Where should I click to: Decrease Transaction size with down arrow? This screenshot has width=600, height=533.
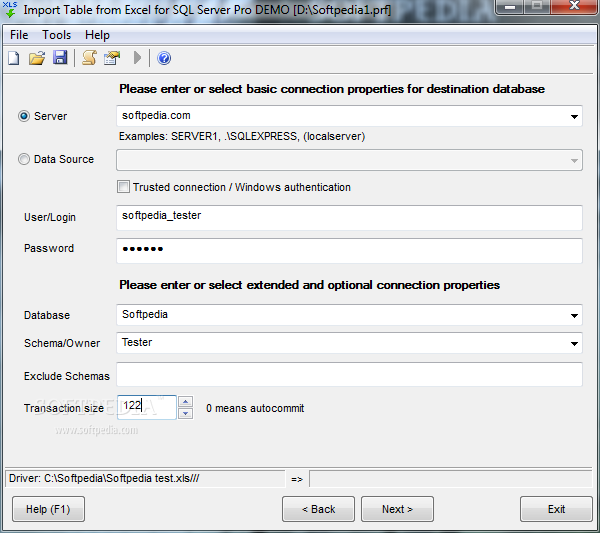(x=186, y=413)
